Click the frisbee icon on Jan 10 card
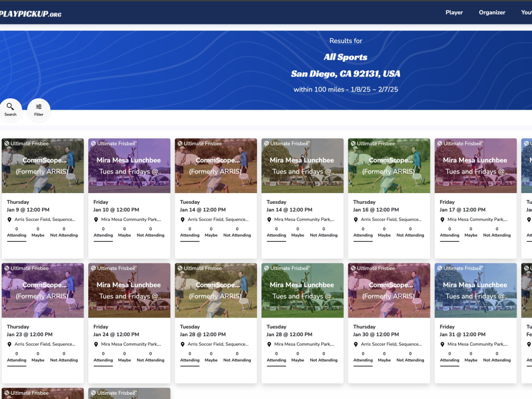The image size is (532, 399). pyautogui.click(x=93, y=144)
